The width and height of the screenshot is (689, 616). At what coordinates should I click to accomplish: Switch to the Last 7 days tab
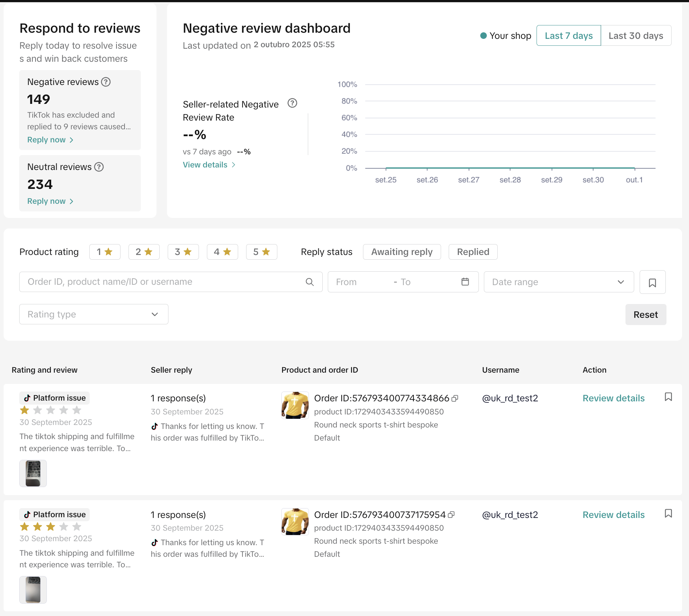(568, 35)
